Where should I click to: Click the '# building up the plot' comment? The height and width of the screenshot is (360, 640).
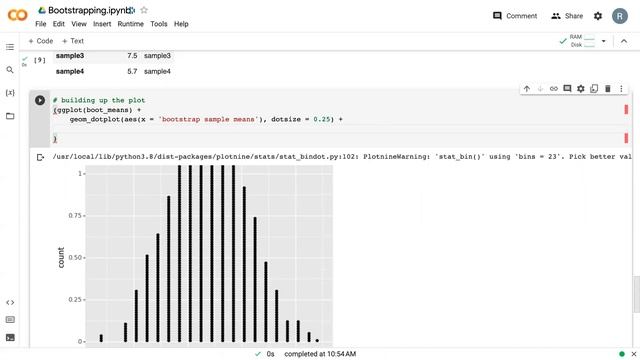(99, 100)
